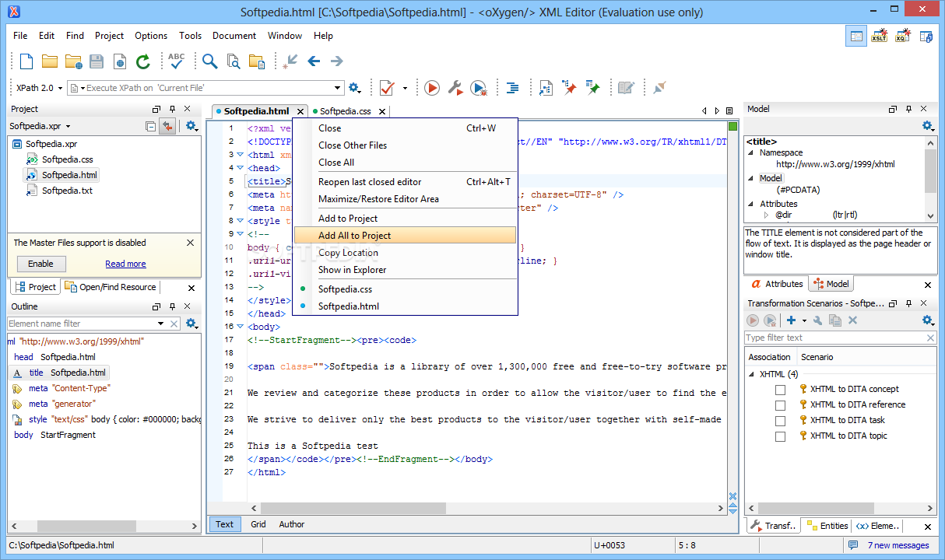
Task: Click Link with Editor in Project panel
Action: pos(167,126)
